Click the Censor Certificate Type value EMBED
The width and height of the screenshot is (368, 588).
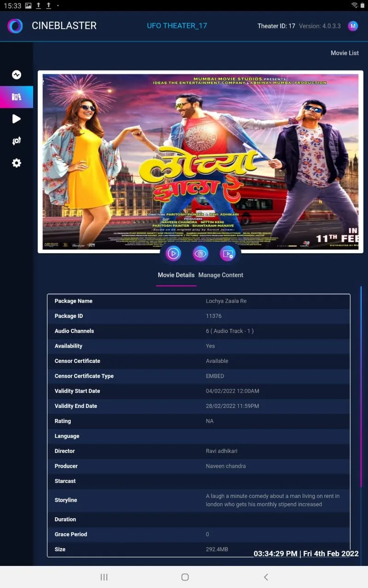click(215, 376)
